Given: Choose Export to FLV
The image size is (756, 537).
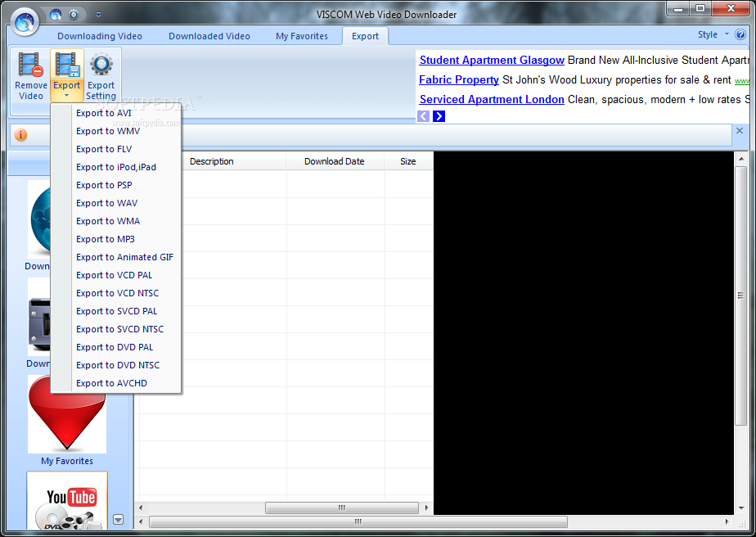Looking at the screenshot, I should (115, 149).
